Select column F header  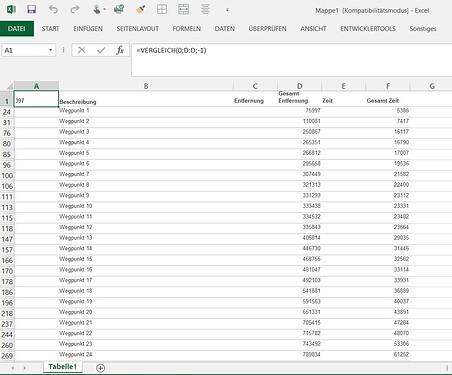click(388, 86)
